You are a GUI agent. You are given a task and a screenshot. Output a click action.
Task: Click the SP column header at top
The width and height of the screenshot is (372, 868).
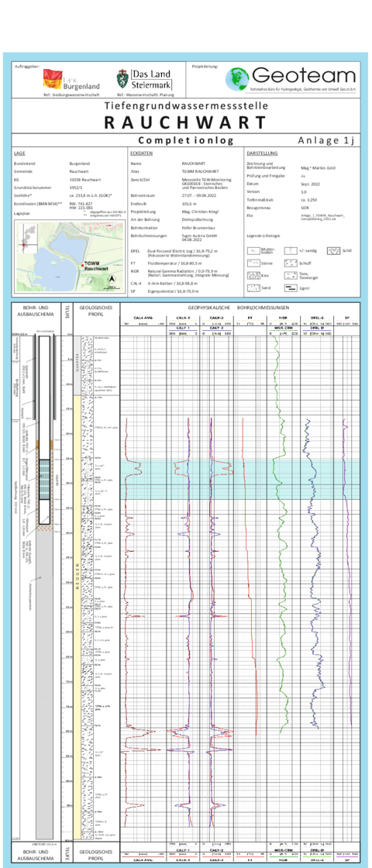click(348, 318)
